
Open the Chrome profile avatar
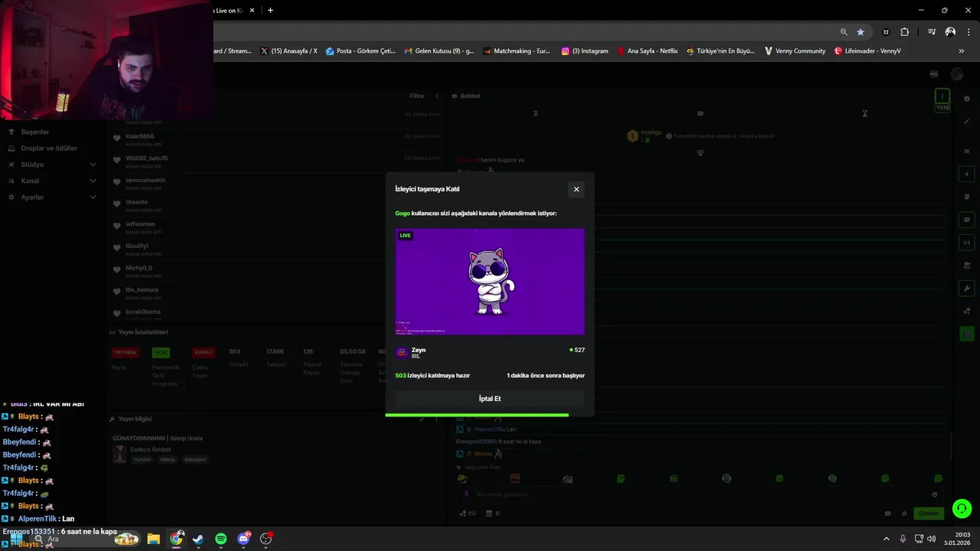click(950, 32)
